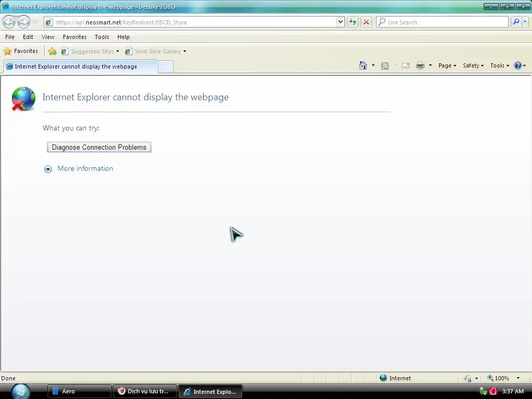Click the Internet security zone indicator
The image size is (532, 399).
click(395, 378)
